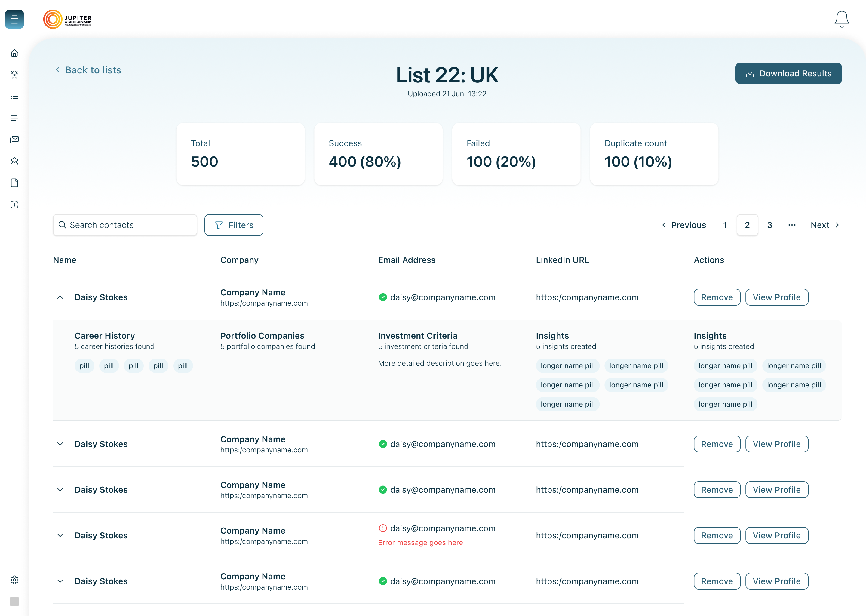
Task: Click the green check on expanded Daisy row
Action: pyautogui.click(x=382, y=297)
